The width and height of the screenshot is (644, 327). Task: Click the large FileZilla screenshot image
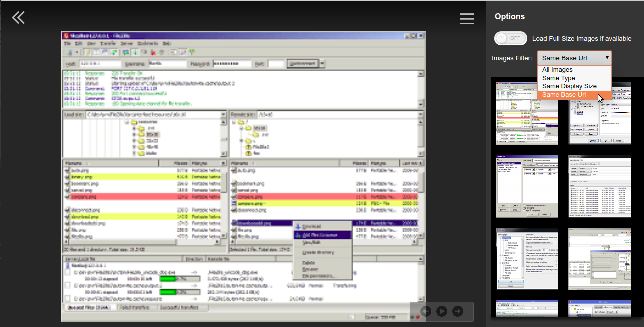coord(243,177)
